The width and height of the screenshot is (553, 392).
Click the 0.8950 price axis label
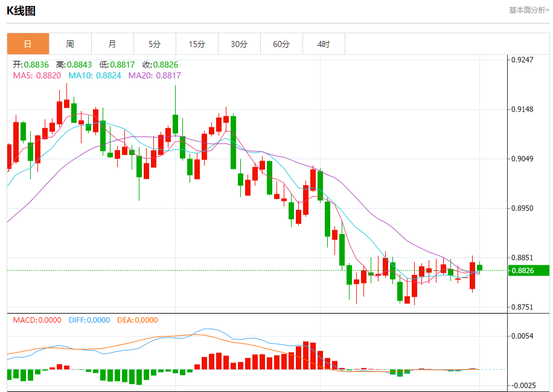point(522,208)
